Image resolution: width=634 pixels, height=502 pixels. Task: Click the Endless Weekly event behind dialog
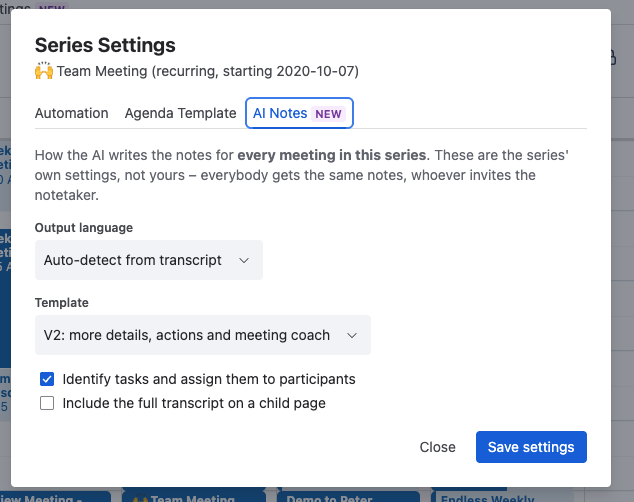tap(502, 497)
